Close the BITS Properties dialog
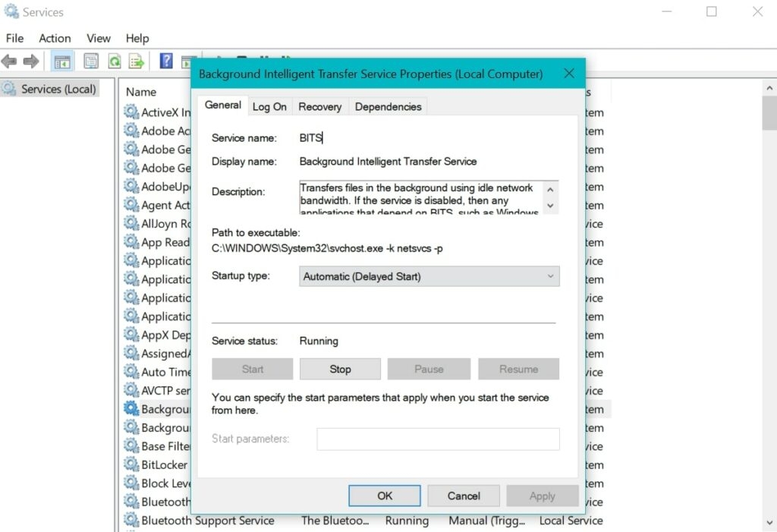Image resolution: width=777 pixels, height=532 pixels. tap(569, 74)
